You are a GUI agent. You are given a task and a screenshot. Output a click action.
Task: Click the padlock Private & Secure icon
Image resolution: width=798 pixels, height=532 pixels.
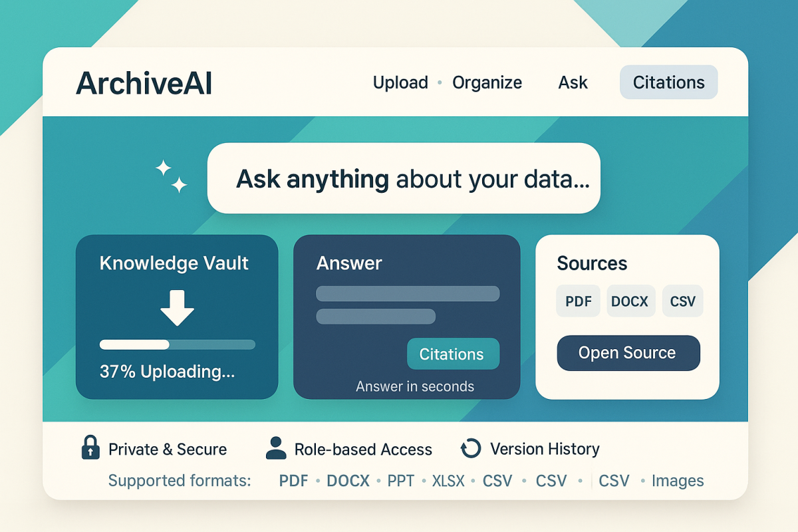click(x=90, y=448)
